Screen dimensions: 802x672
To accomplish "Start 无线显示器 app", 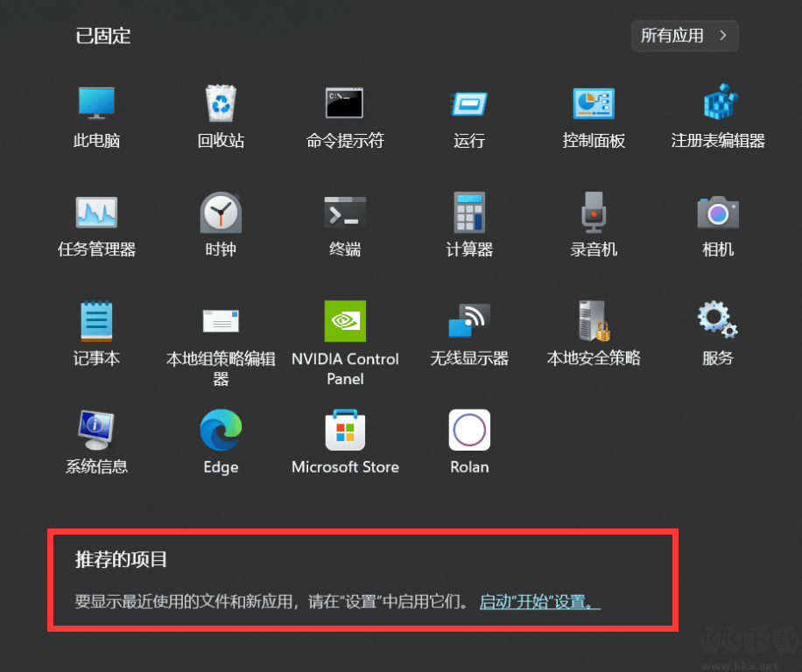I will tap(469, 321).
